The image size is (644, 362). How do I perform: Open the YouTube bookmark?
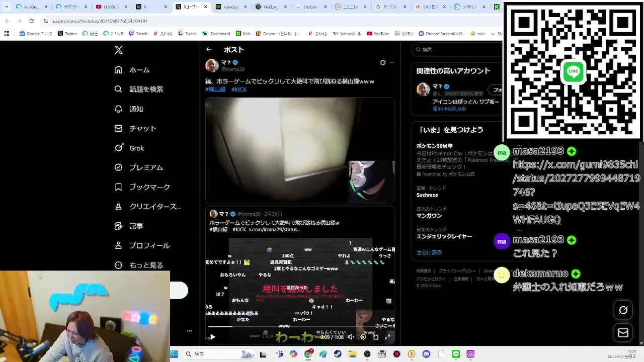pyautogui.click(x=378, y=34)
